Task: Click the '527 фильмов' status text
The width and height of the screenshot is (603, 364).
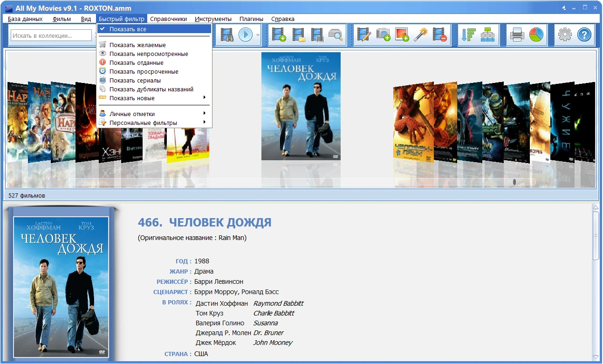Action: click(27, 196)
